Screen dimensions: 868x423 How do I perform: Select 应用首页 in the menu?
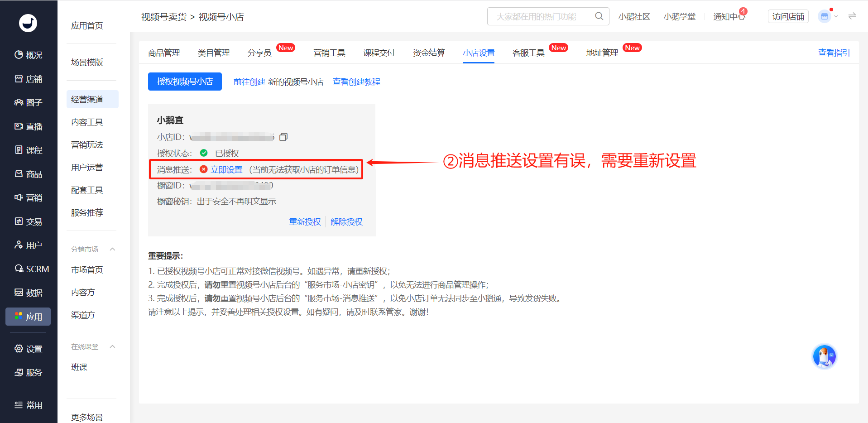click(x=87, y=26)
